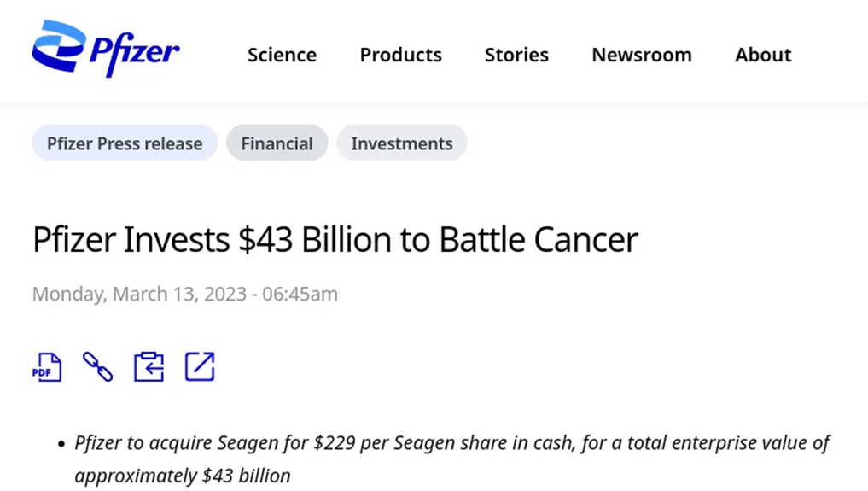Image resolution: width=868 pixels, height=491 pixels.
Task: Click the Pfizer wordmark text
Action: coord(135,53)
